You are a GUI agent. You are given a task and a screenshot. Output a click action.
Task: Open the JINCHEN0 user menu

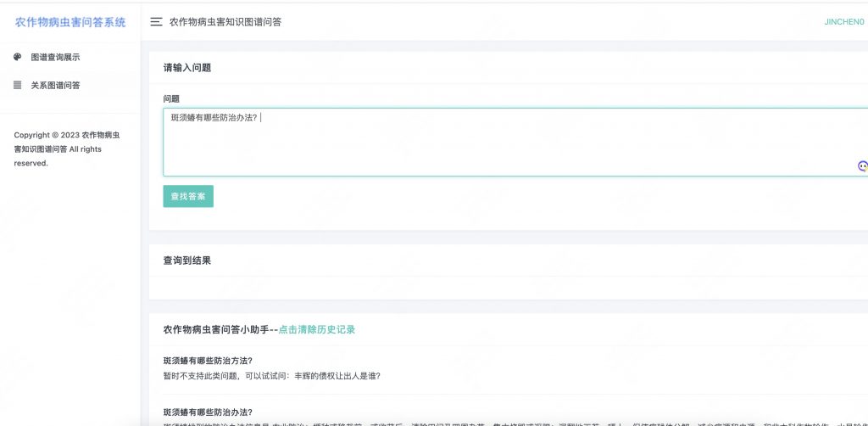(x=844, y=22)
